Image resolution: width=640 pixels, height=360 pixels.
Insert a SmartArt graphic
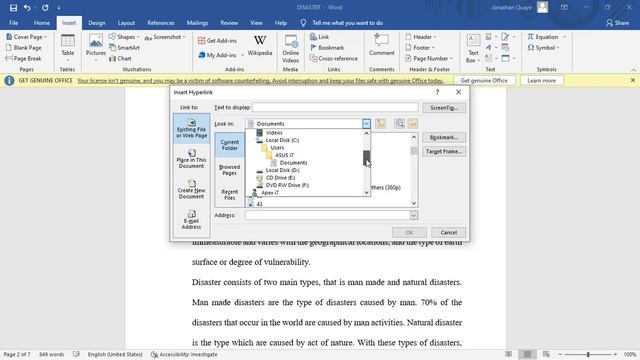124,47
